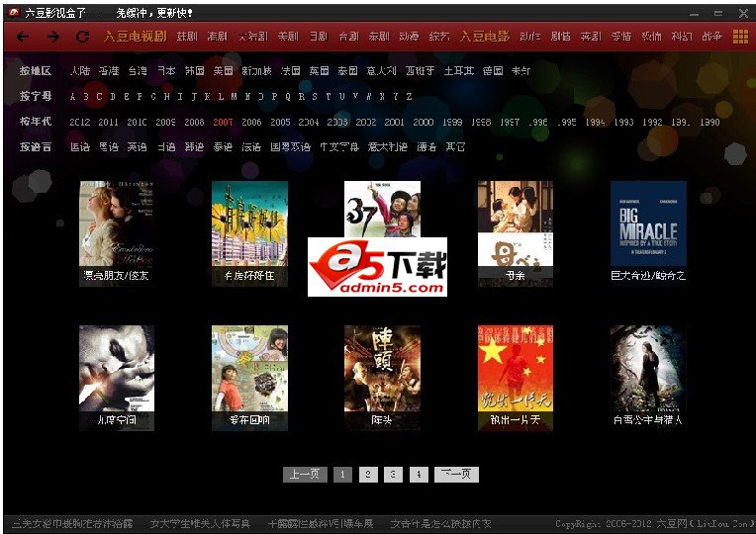
Task: Filter by year 1993
Action: [623, 122]
